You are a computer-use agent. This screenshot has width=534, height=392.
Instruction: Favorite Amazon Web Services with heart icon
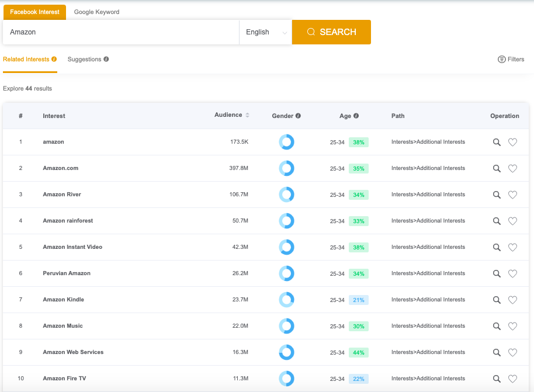click(512, 352)
